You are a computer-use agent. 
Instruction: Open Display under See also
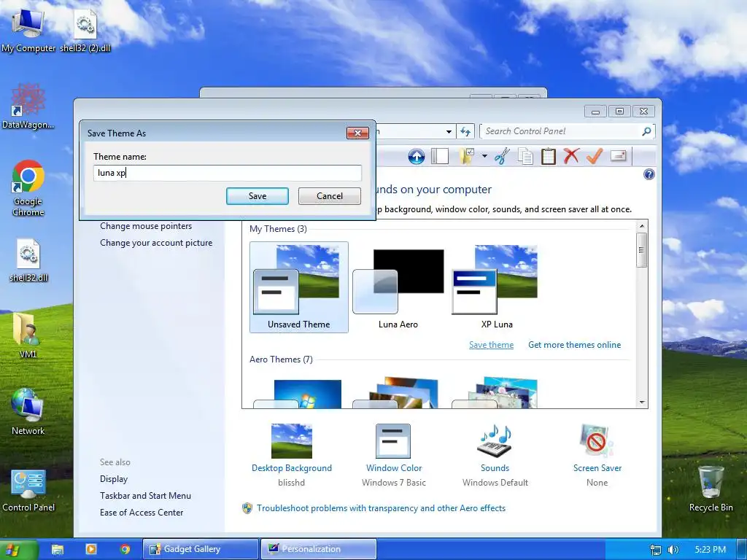113,479
